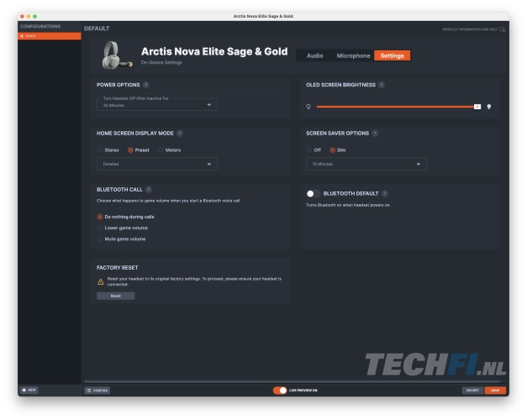The image size is (527, 420).
Task: Create a New configuration
Action: click(x=29, y=390)
